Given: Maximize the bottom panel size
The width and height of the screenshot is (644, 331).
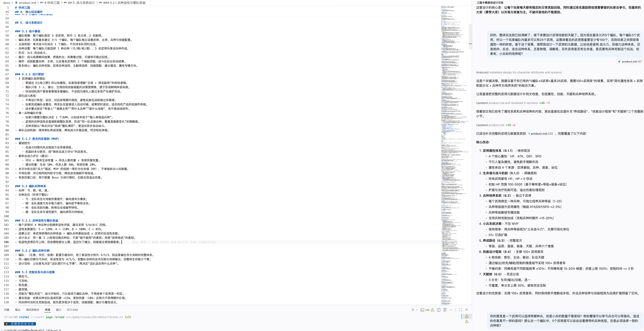Looking at the screenshot, I should [x=460, y=310].
